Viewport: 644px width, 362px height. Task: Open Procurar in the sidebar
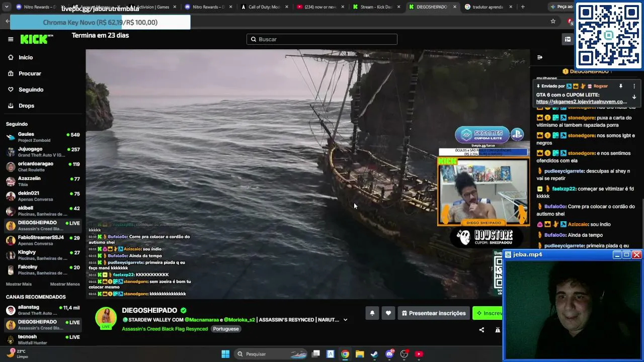coord(30,73)
